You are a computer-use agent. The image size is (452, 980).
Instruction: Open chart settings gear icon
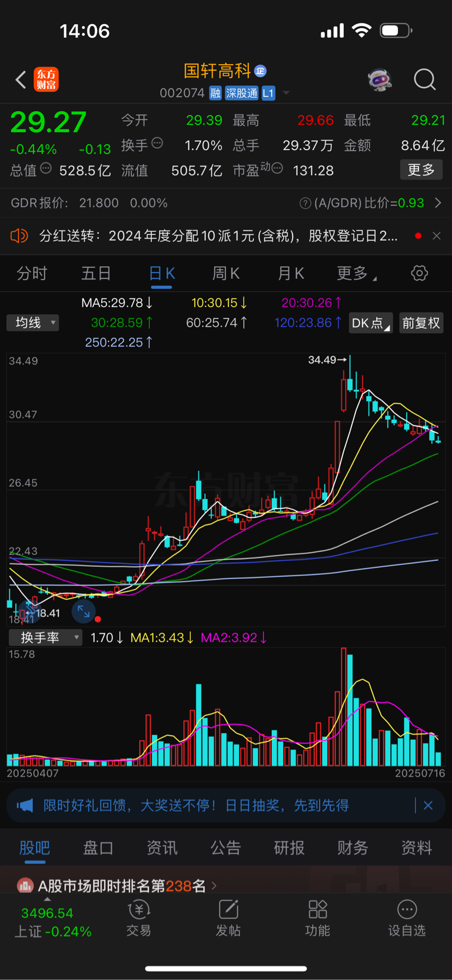point(420,273)
